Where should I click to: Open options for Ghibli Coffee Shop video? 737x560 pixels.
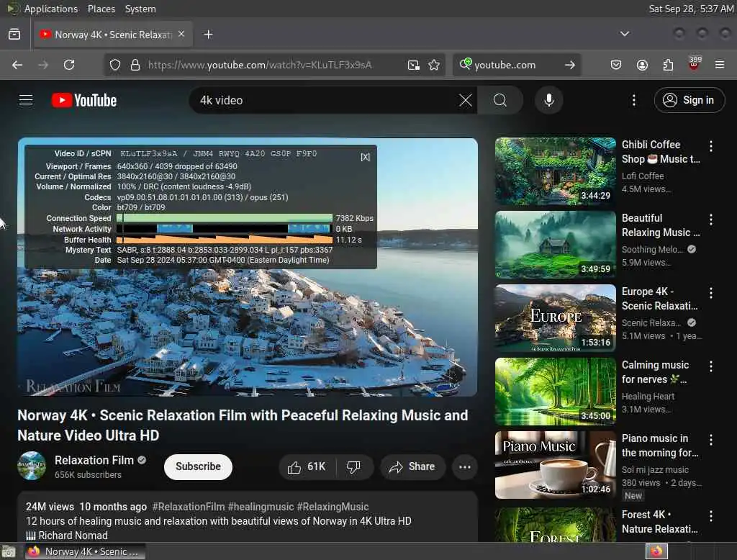(x=710, y=146)
